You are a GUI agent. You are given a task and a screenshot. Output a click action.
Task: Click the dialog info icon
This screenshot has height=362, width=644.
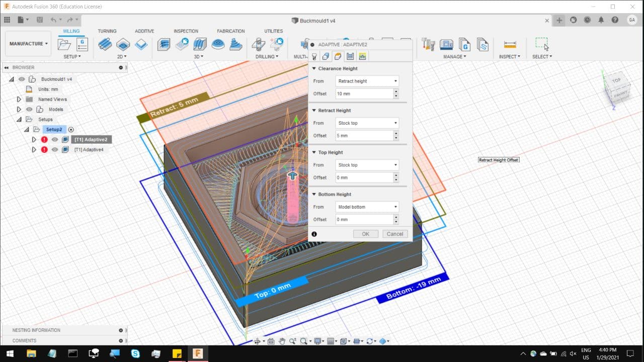click(x=314, y=234)
